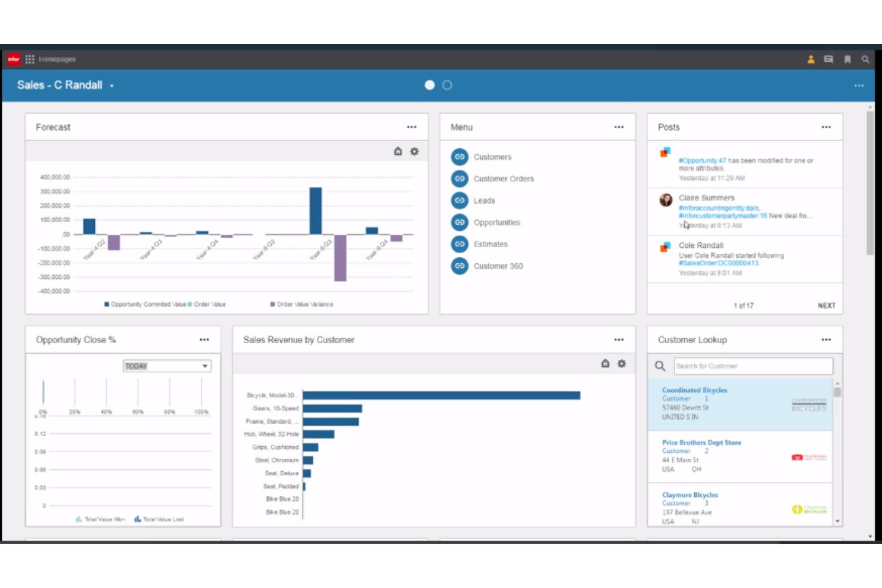Open the Homepages grid icon in top bar

click(29, 59)
